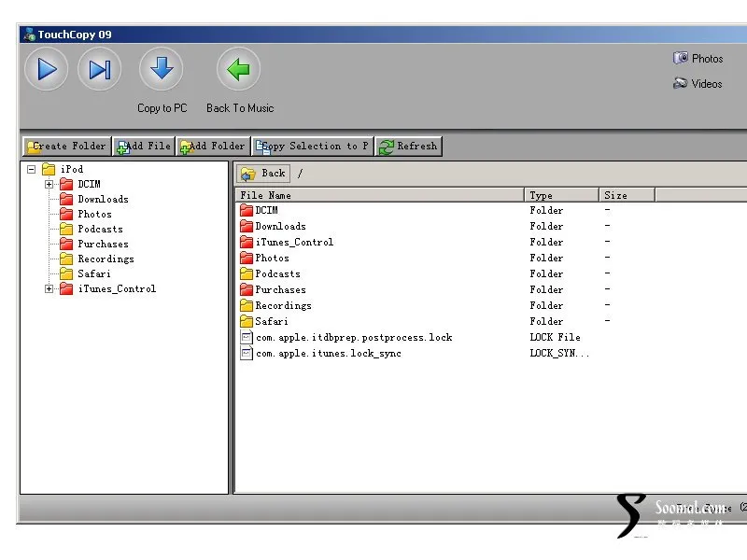Click the Recordings folder icon in tree
This screenshot has height=560, width=747.
(x=66, y=259)
